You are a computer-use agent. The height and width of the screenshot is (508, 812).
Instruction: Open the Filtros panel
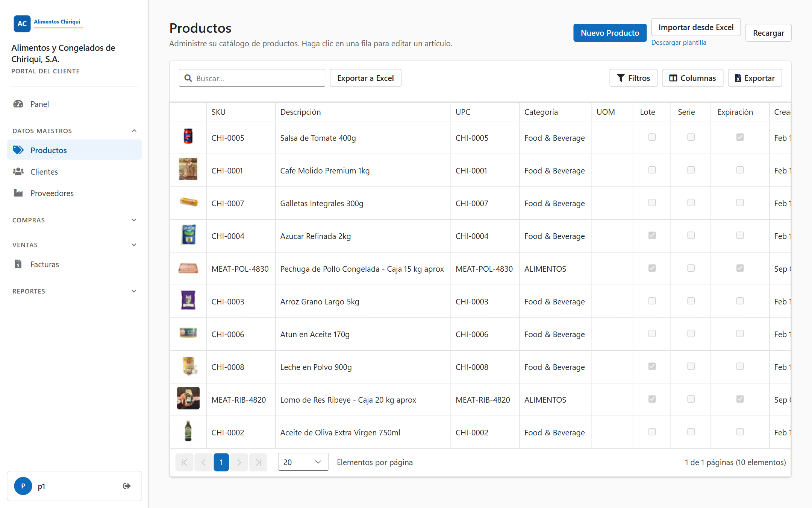tap(633, 78)
